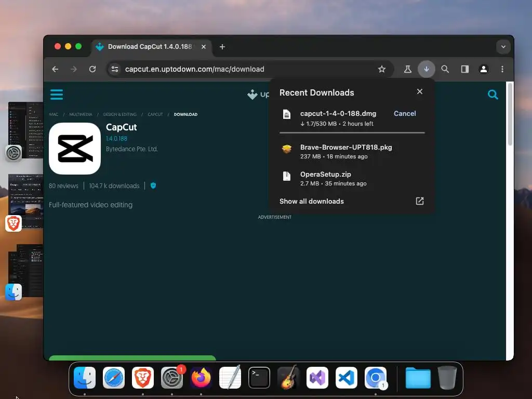
Task: Click the CapCut title heading
Action: tap(121, 127)
